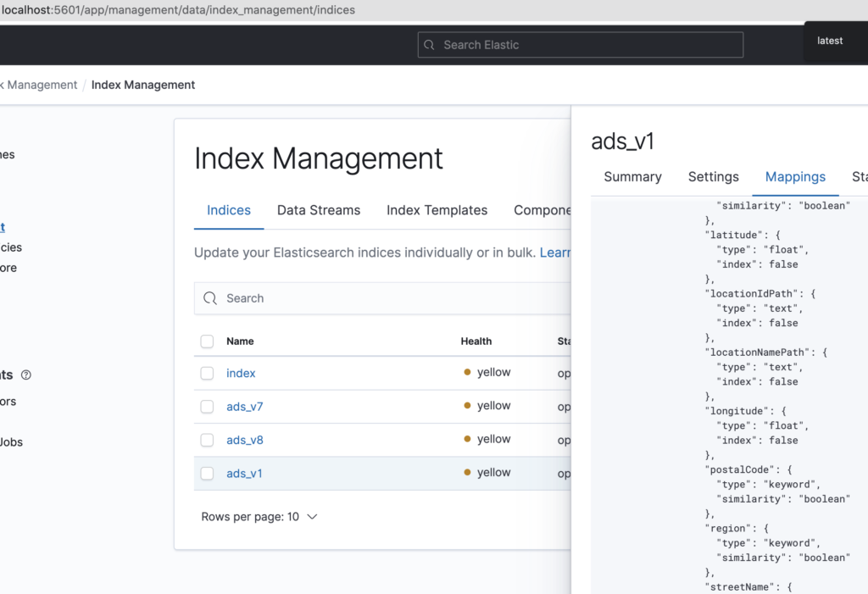Open the Summary tab in ads_v1 panel
Screen dimensions: 868x594
coord(632,176)
